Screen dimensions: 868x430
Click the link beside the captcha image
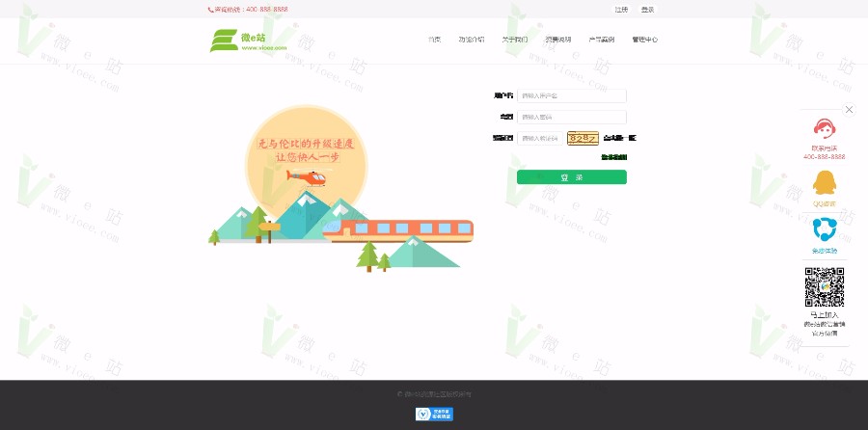(x=619, y=139)
